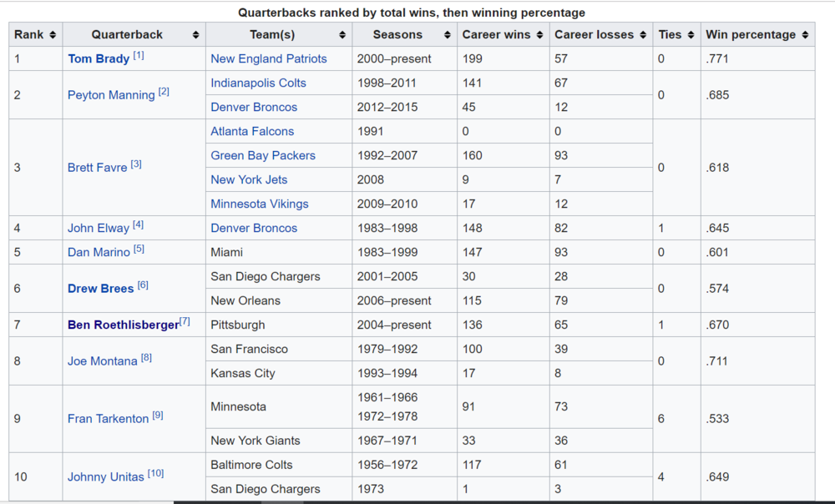Click Denver Broncos in Peyton Manning's row
This screenshot has height=504, width=835.
point(254,107)
